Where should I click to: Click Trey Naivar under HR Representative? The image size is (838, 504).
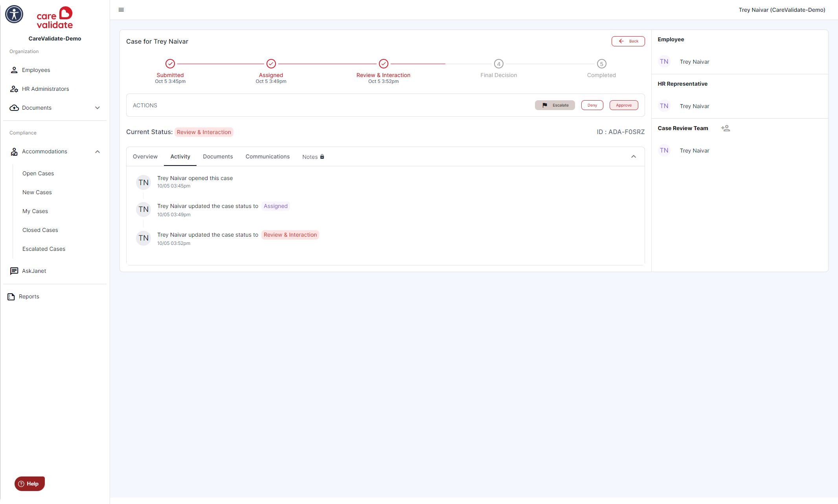pyautogui.click(x=695, y=106)
